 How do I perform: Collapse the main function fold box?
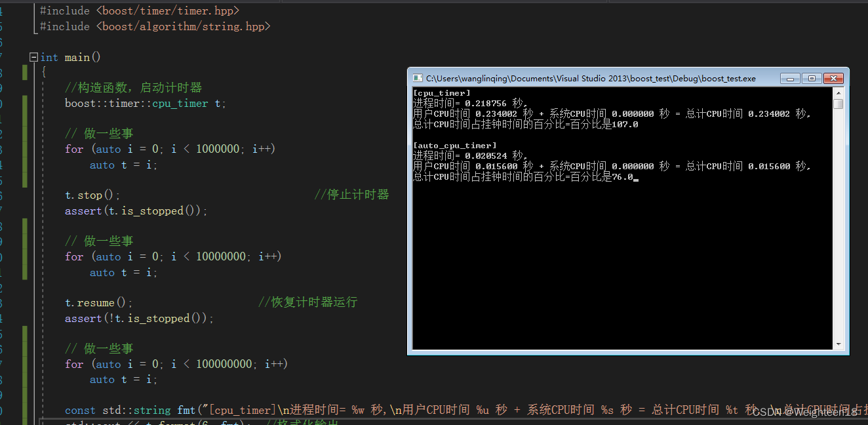point(33,57)
